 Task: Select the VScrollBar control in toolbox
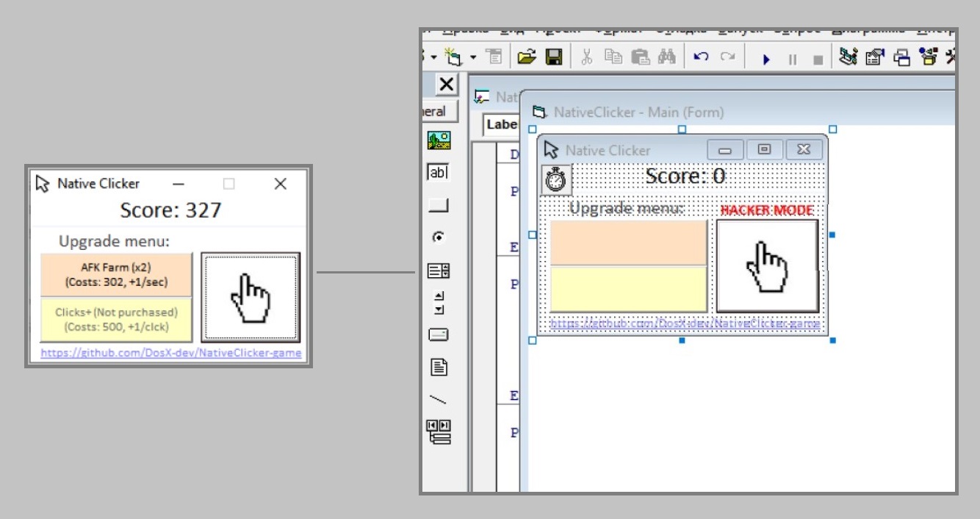pos(439,302)
